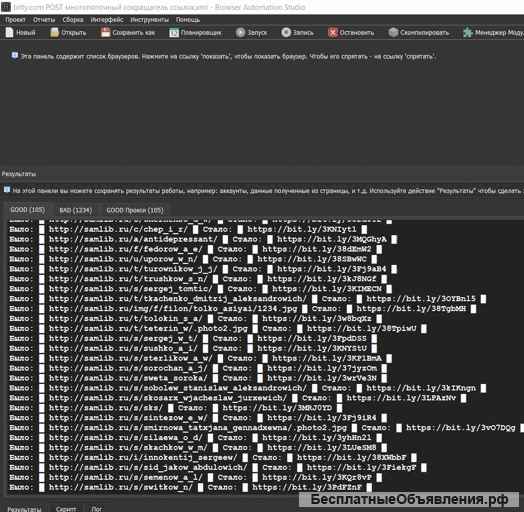Open the Планировщик (Scheduler) icon

tap(174, 33)
